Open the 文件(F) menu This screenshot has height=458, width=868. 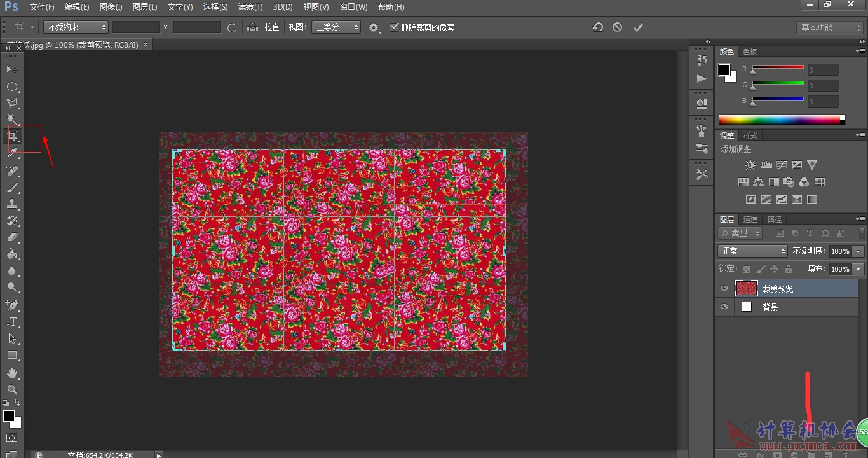42,7
